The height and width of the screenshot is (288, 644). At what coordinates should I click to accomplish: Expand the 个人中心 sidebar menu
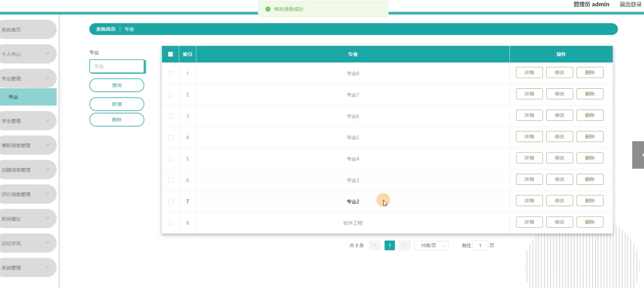pyautogui.click(x=27, y=54)
